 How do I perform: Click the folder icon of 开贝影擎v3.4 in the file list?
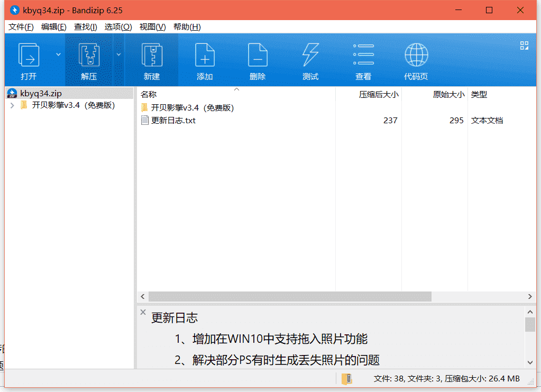click(144, 108)
